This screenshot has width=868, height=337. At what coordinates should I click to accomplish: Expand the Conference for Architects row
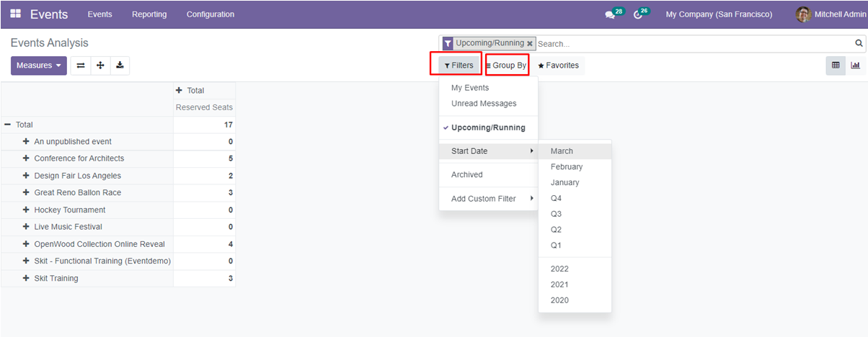pos(26,158)
